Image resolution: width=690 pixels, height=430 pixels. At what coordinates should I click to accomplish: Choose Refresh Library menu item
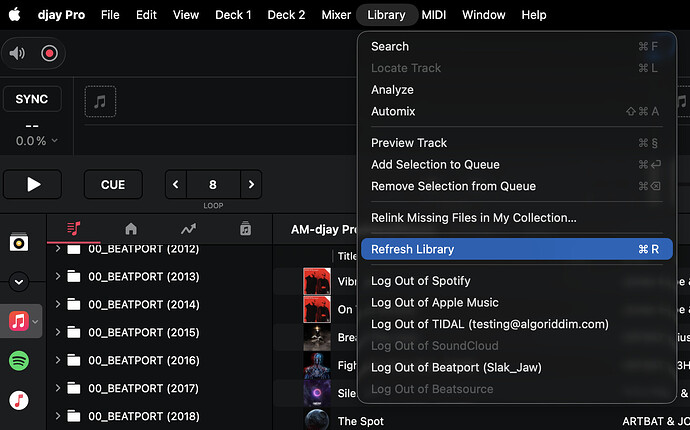(517, 249)
